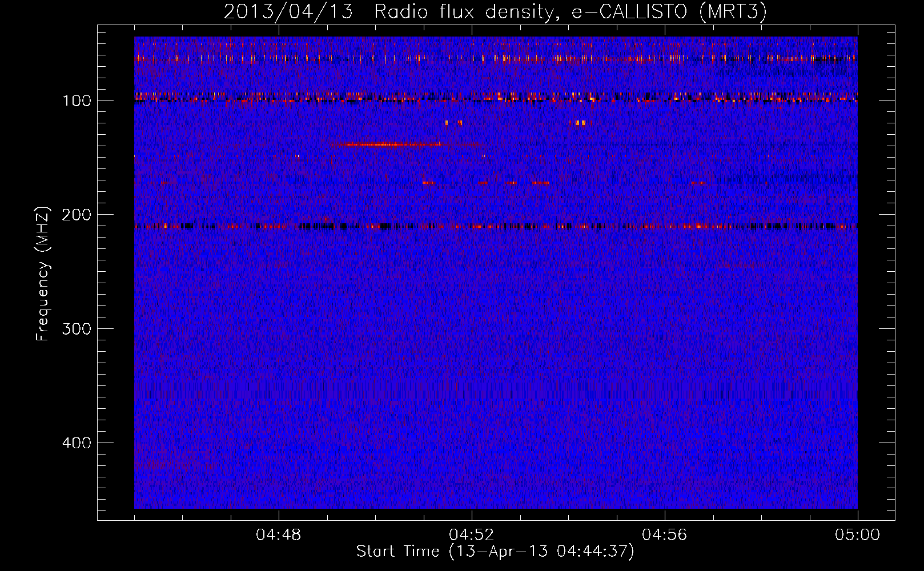Click the 'Frequency (MHZ)' y-axis label
Image resolution: width=924 pixels, height=571 pixels.
[43, 274]
